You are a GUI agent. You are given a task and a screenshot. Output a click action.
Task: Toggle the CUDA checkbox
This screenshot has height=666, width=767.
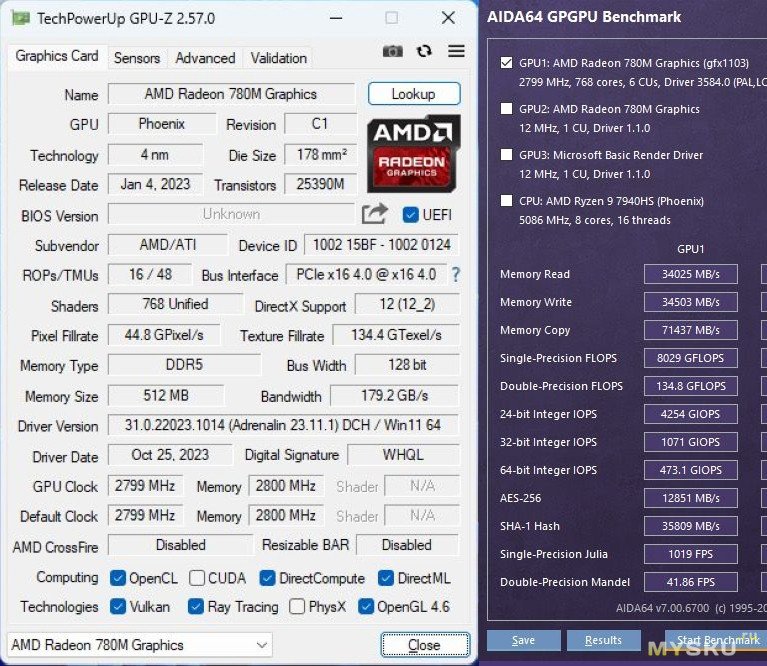[197, 578]
